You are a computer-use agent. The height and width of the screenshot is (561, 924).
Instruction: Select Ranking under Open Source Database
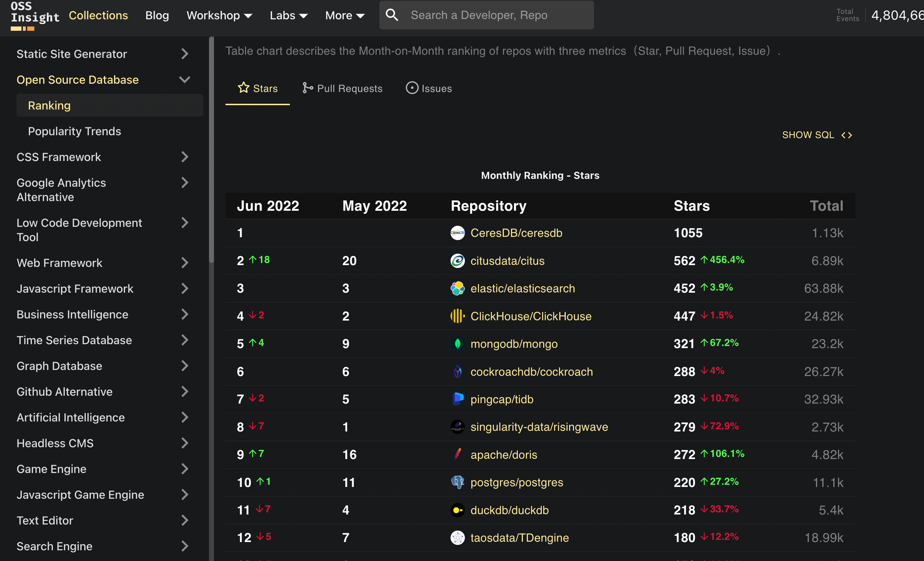click(x=110, y=106)
